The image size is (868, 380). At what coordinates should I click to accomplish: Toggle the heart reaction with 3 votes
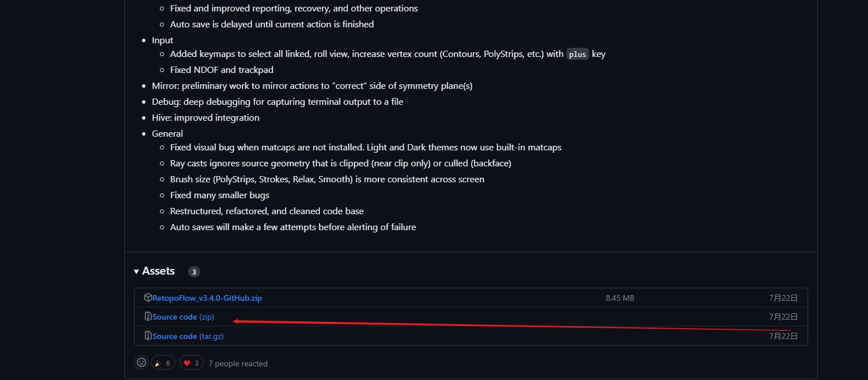192,362
